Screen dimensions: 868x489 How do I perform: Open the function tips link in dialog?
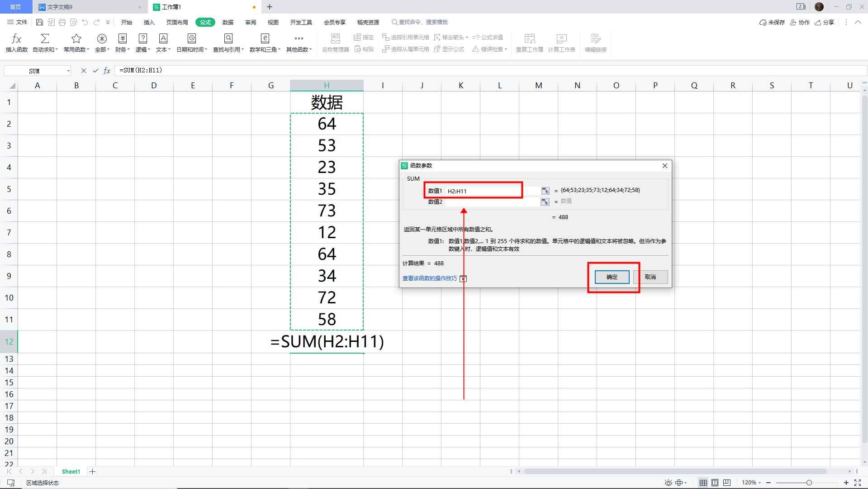429,278
